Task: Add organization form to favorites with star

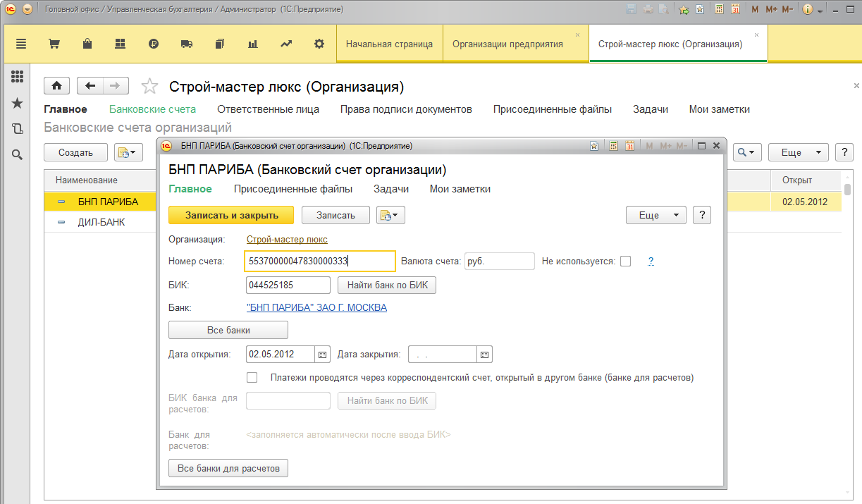Action: click(149, 86)
